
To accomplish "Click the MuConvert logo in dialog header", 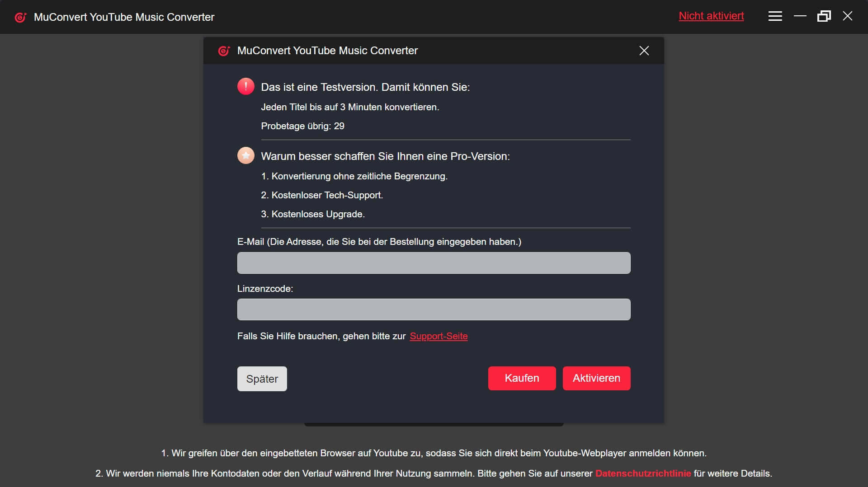I will click(224, 51).
